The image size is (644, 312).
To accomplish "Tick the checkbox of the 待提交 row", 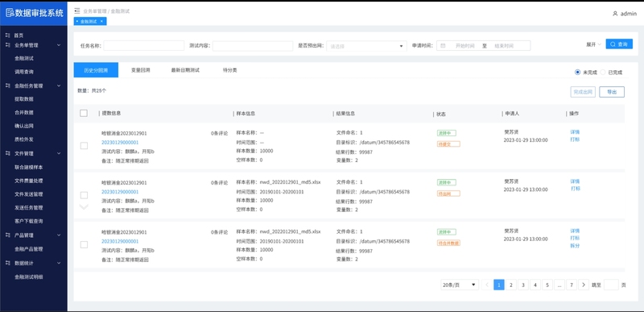I will 84,145.
